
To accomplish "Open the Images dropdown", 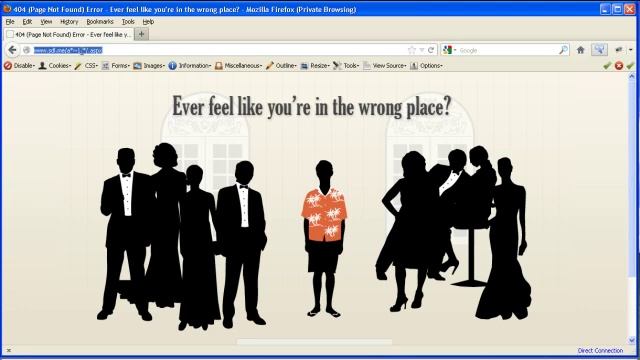I will tap(149, 66).
